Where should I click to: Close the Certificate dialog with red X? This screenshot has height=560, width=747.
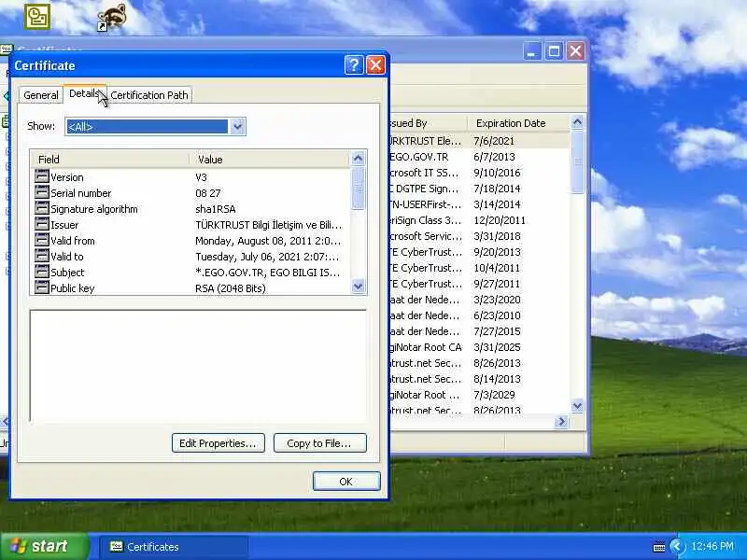pos(375,64)
